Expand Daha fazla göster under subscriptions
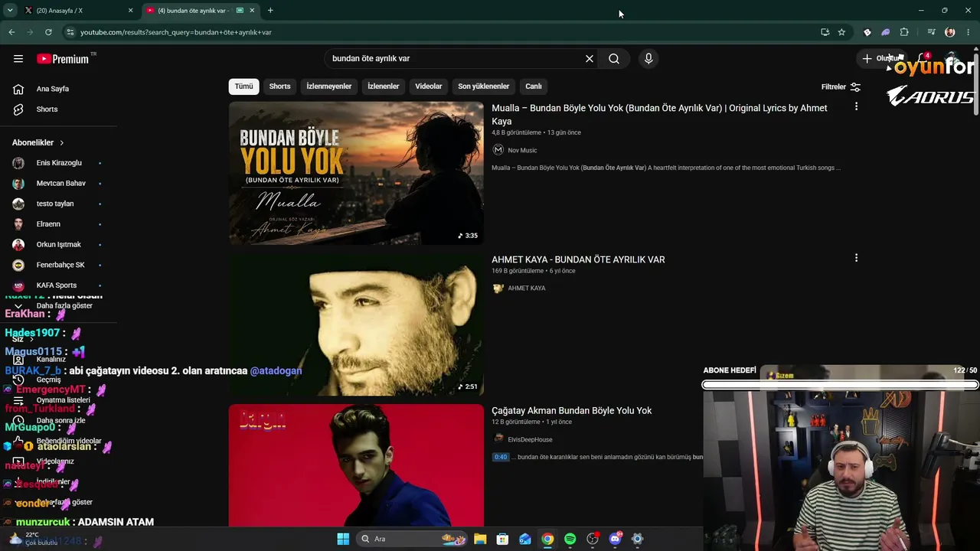 (x=64, y=306)
